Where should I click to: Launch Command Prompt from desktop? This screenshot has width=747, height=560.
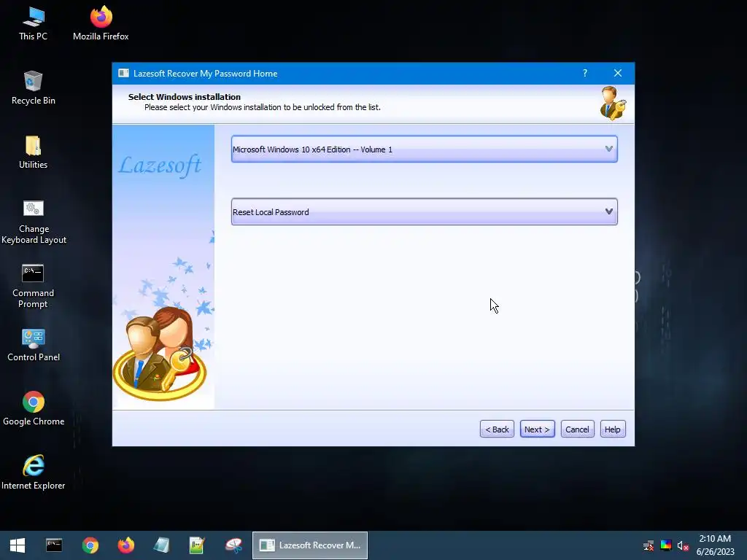(x=33, y=286)
